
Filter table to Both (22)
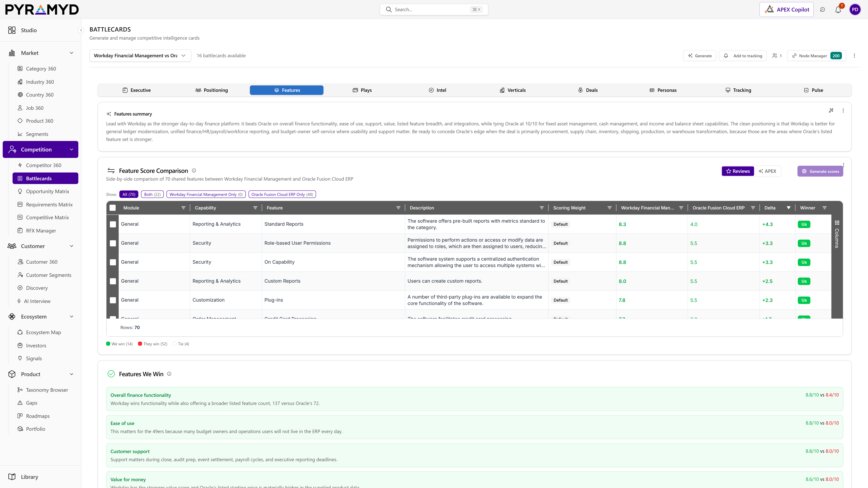(152, 194)
